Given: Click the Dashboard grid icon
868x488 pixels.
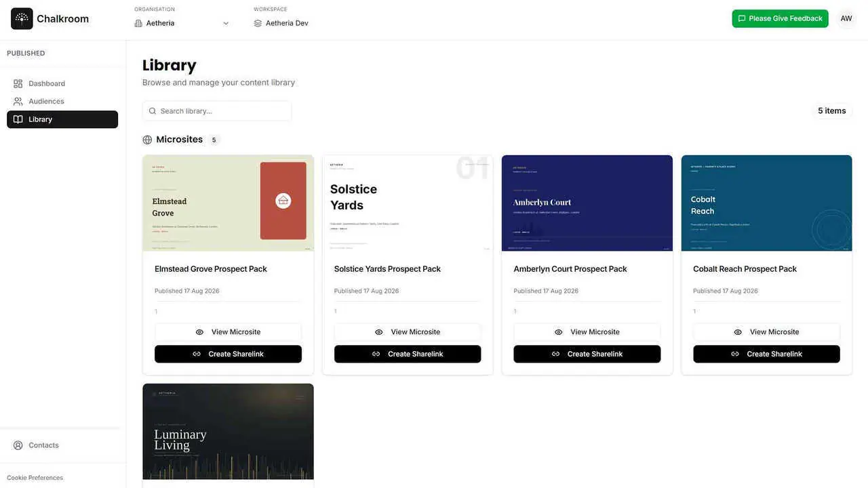Looking at the screenshot, I should tap(18, 83).
